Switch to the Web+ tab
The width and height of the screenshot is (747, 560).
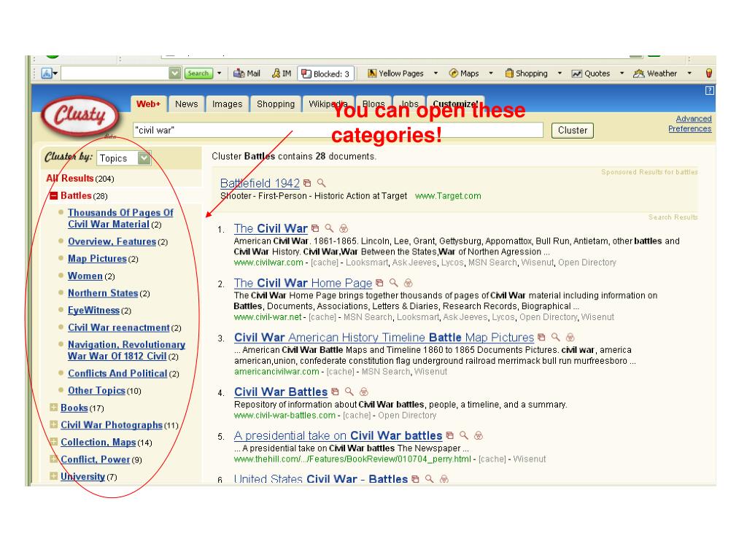point(149,104)
